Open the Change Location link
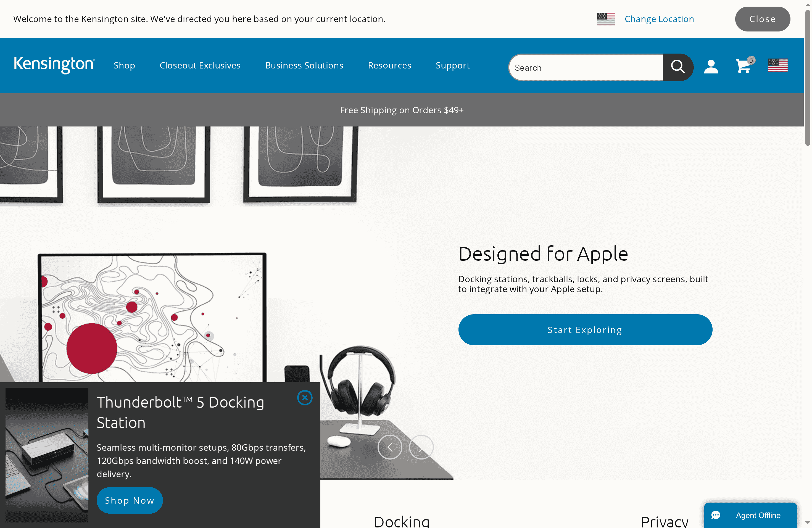This screenshot has width=812, height=528. (659, 19)
